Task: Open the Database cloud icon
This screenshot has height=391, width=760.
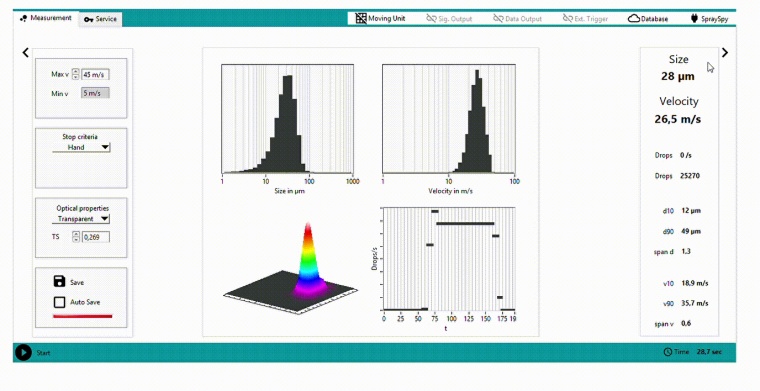Action: click(634, 18)
